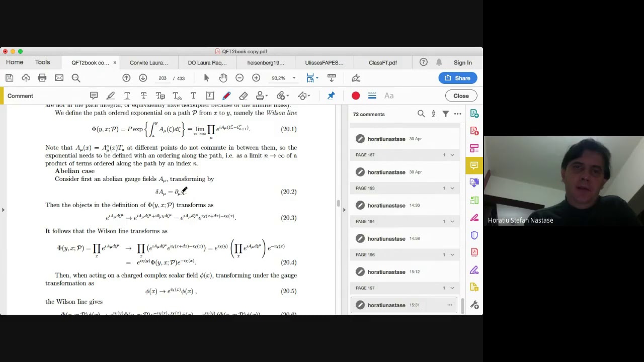Go to previous page arrow
The image size is (644, 362).
coord(126,78)
